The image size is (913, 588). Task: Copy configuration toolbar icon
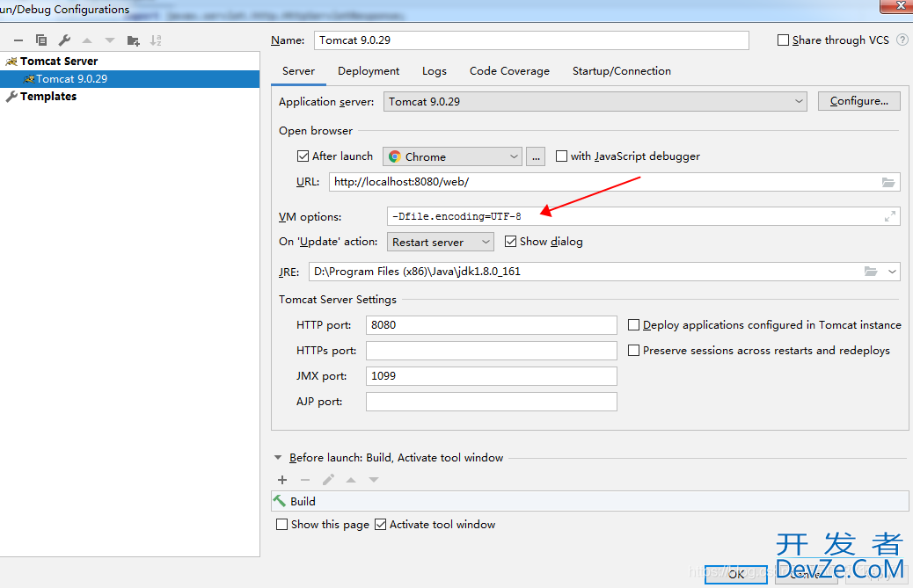coord(41,40)
